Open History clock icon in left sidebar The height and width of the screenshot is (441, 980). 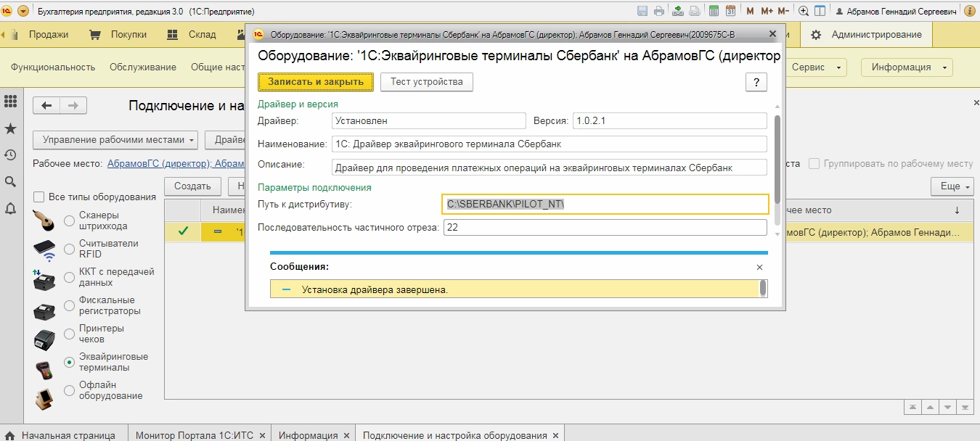point(10,154)
